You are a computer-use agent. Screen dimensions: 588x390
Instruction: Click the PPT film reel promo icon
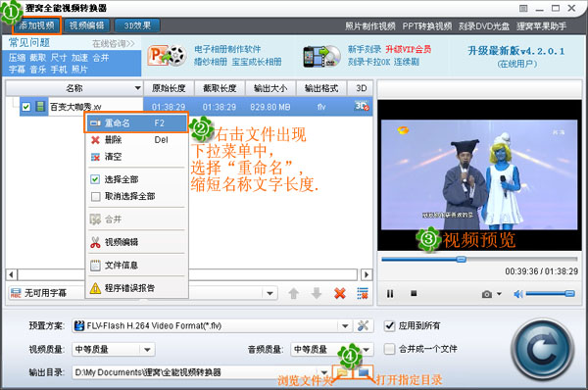[167, 56]
